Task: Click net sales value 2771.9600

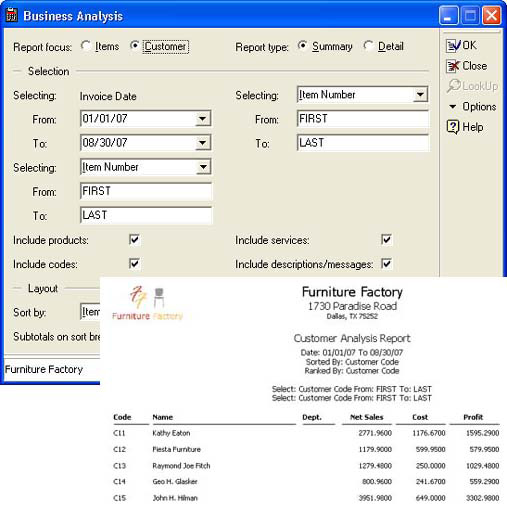Action: click(375, 433)
